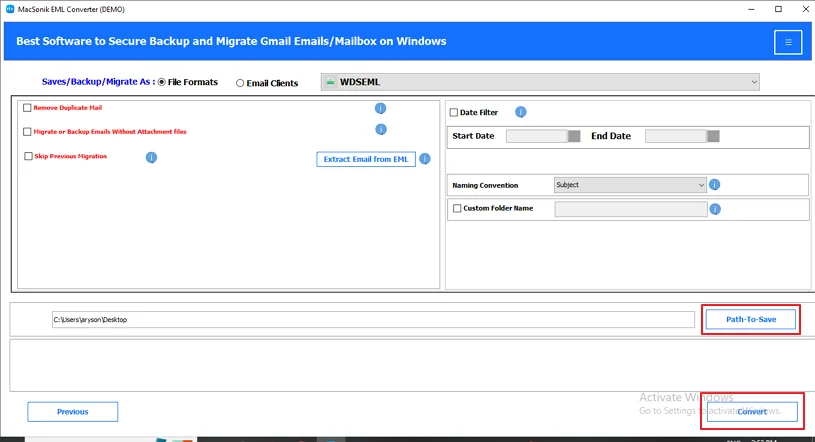Click info icon beside Skip Previous Migration
Screen dimensions: 815x442
click(151, 157)
